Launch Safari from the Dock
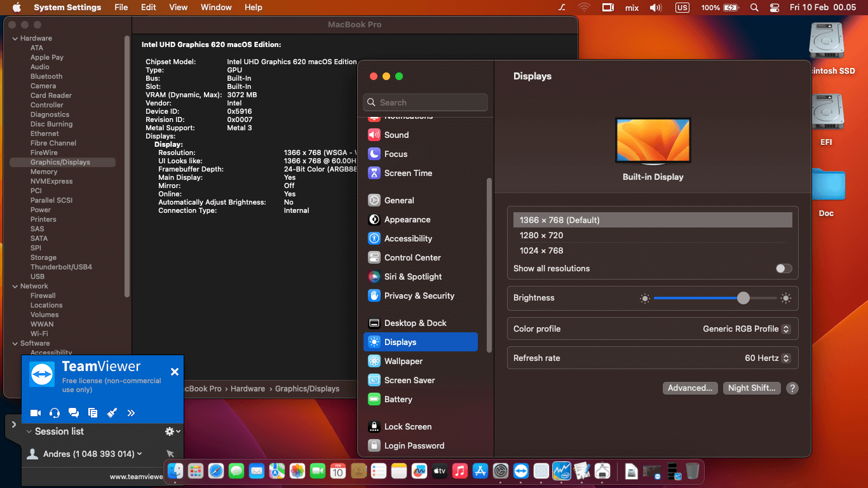 click(216, 471)
